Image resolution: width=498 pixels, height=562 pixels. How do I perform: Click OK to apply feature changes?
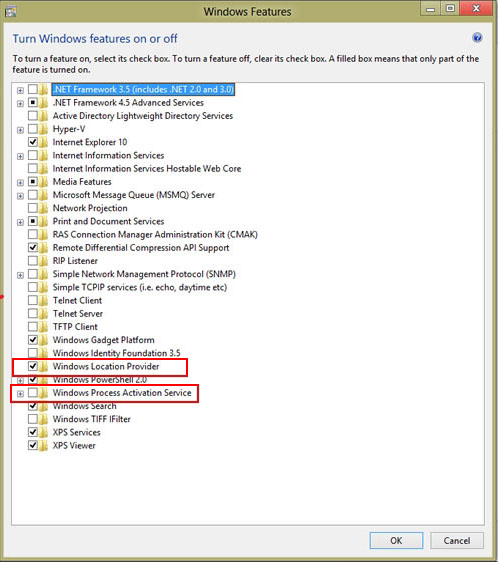(x=396, y=540)
